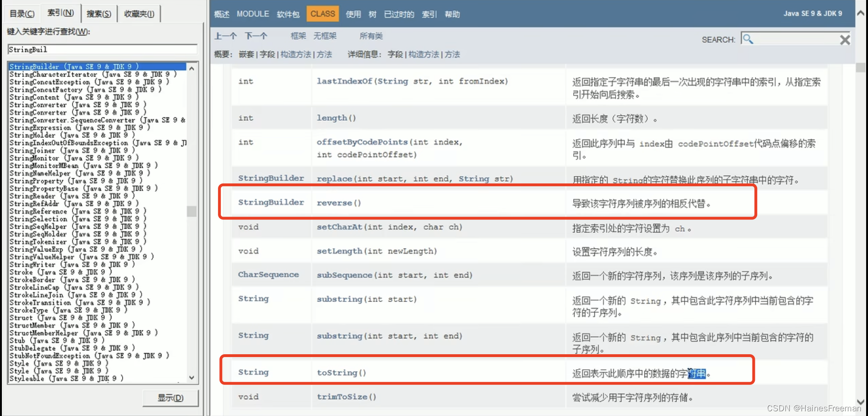This screenshot has height=416, width=868.
Task: Click the keyword input field containing StringBuil
Action: point(102,50)
